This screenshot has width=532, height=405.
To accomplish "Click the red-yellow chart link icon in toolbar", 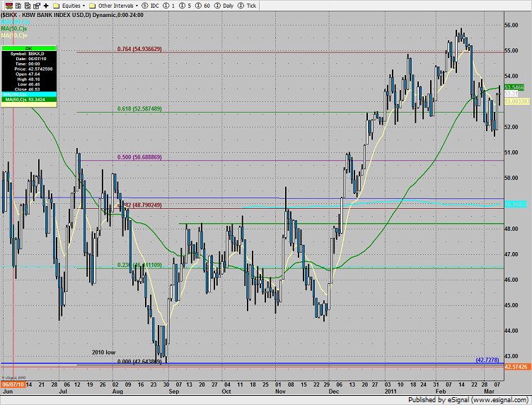I will pyautogui.click(x=9, y=6).
